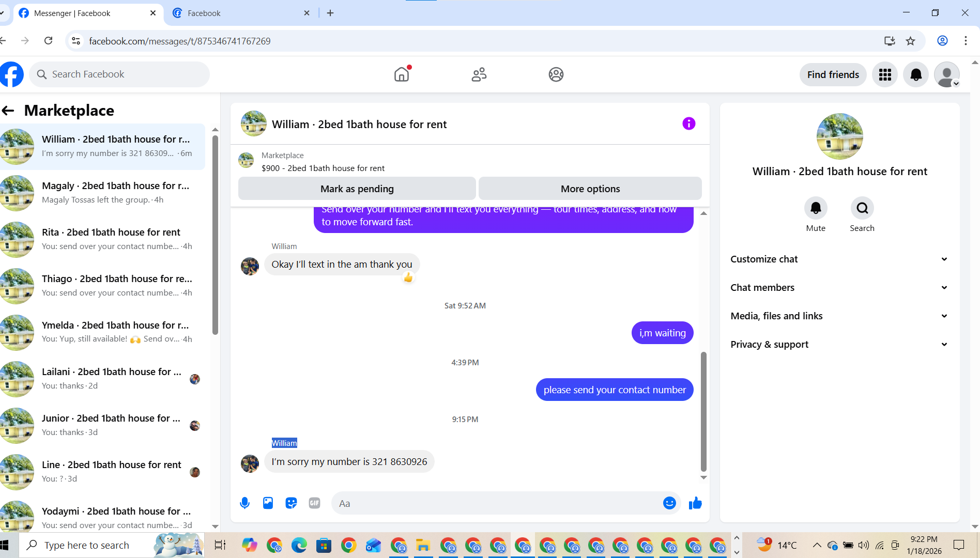This screenshot has height=558, width=980.
Task: Click the large listing photo in right panel
Action: tap(839, 136)
